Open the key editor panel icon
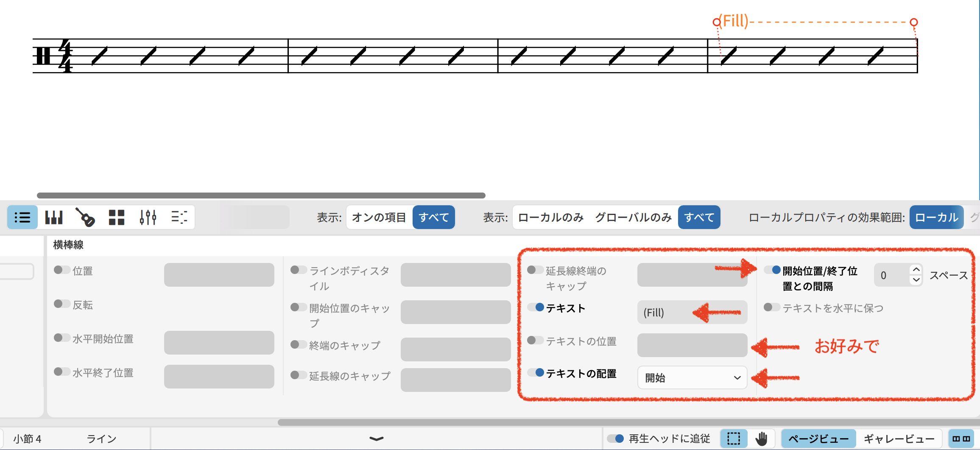 click(179, 218)
